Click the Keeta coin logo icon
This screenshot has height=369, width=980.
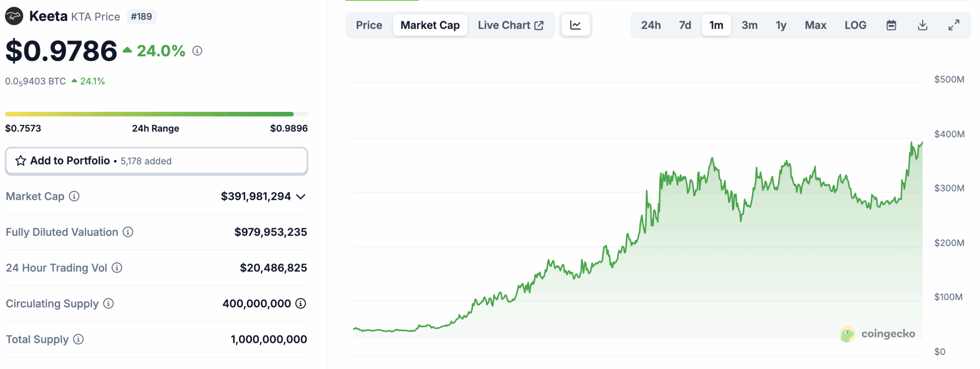(x=14, y=16)
